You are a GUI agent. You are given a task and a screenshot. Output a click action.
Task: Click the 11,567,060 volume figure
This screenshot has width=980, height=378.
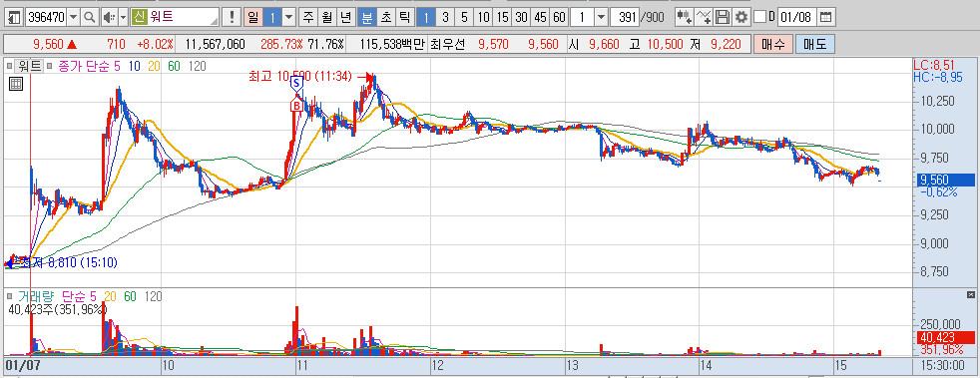pyautogui.click(x=215, y=44)
